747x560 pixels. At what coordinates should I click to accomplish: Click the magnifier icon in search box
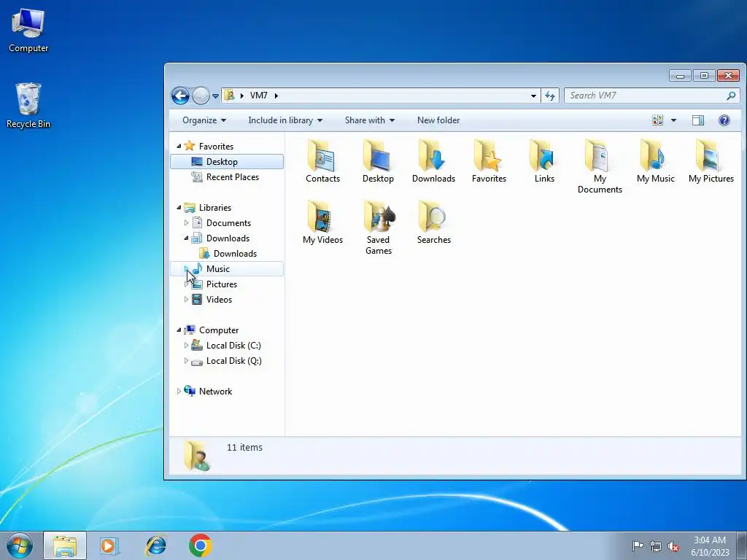click(731, 96)
